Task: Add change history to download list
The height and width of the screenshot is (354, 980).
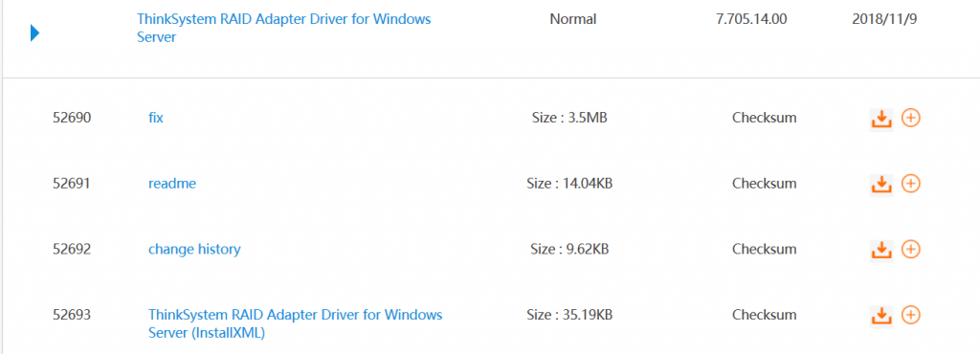Action: (911, 249)
